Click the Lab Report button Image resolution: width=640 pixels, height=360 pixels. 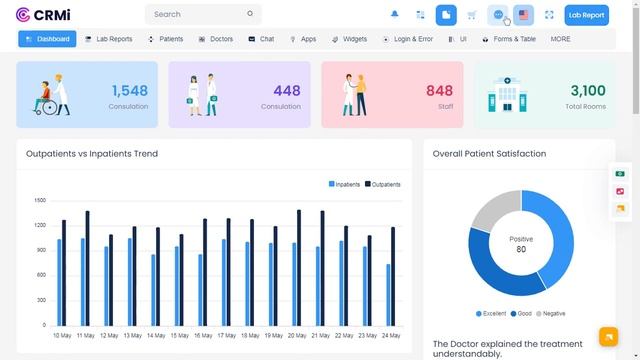[587, 15]
